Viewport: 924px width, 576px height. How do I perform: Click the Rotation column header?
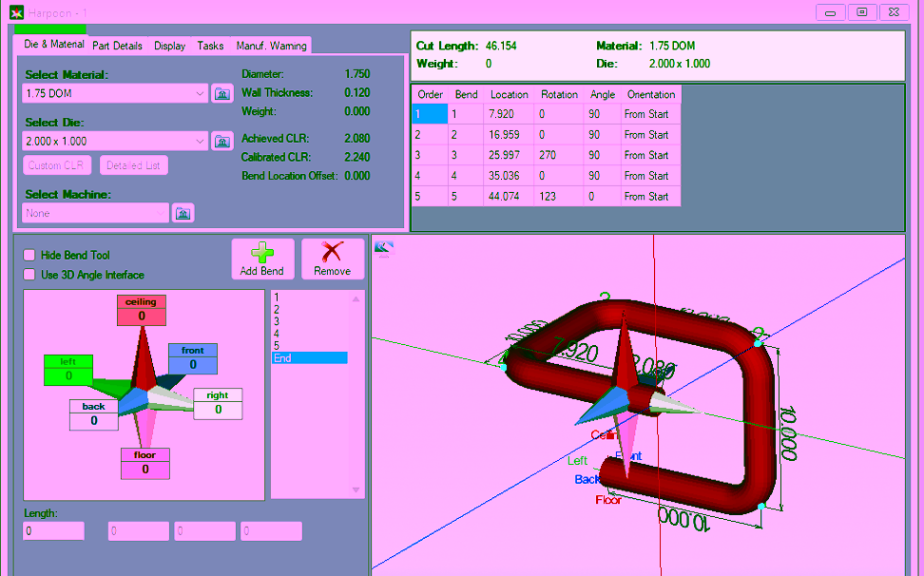(x=559, y=95)
